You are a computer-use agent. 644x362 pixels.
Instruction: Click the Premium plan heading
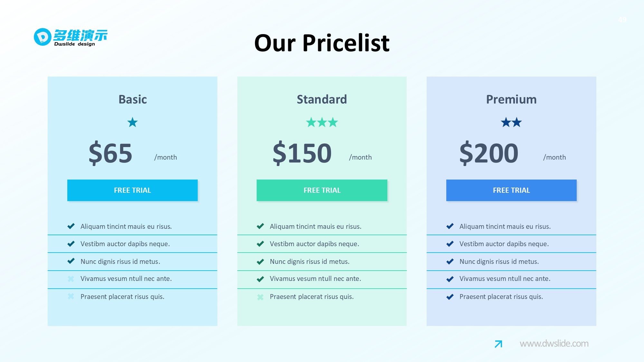511,99
